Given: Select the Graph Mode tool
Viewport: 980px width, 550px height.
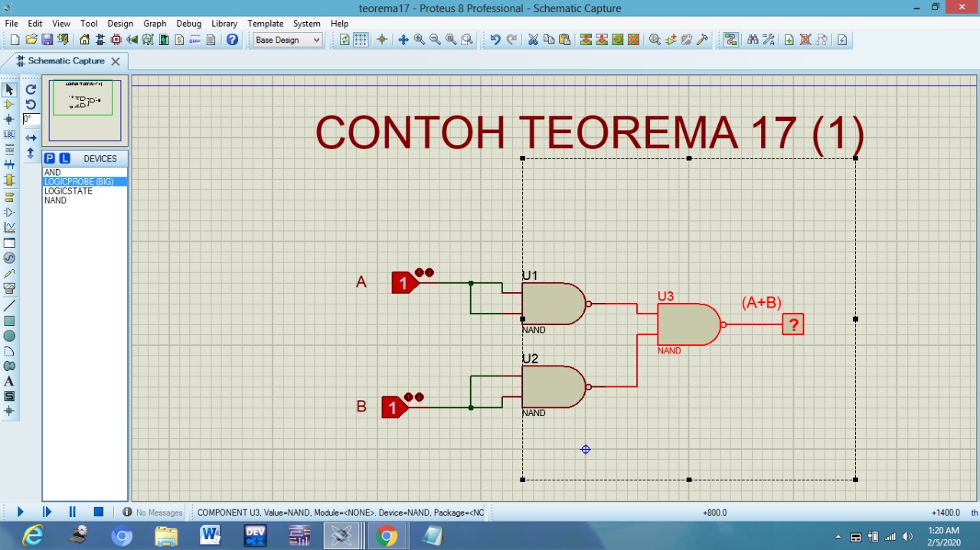Looking at the screenshot, I should pos(9,227).
